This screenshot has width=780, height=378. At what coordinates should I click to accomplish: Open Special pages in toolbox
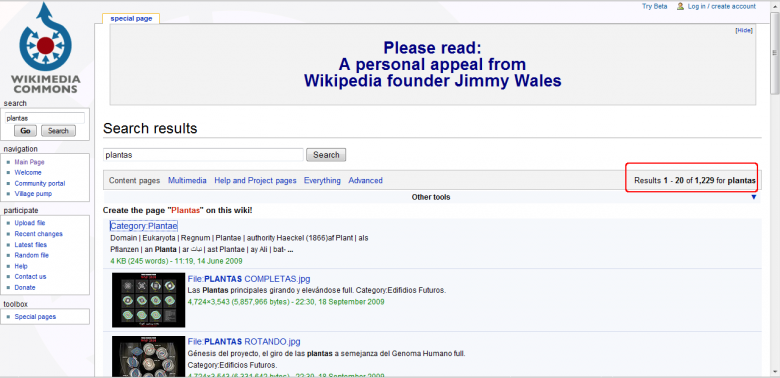point(35,317)
